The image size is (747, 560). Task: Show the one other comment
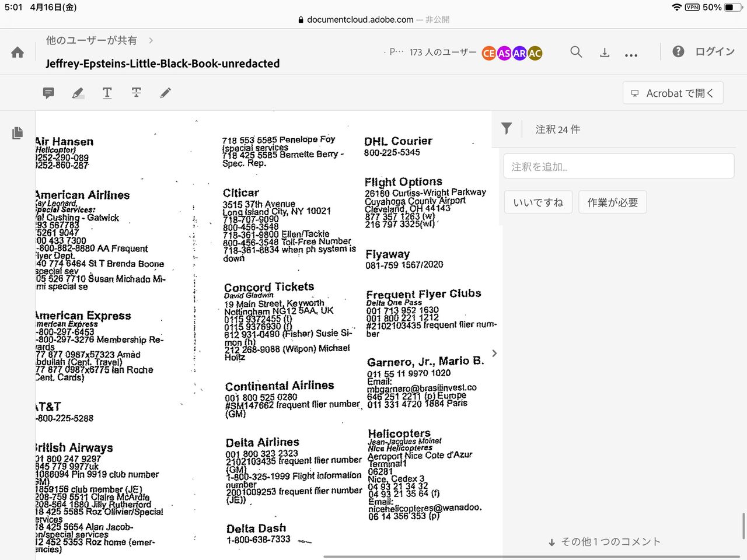click(605, 542)
